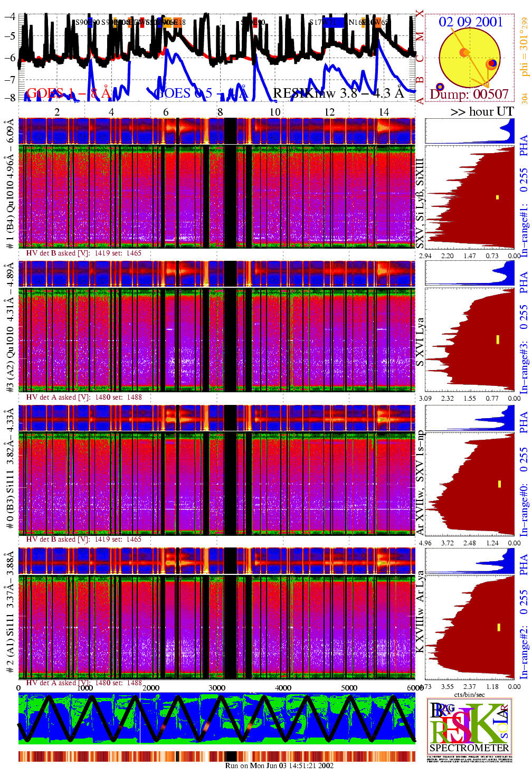Click the yellow in-range marker in channel #0 spectrum
The image size is (532, 775).
[499, 484]
